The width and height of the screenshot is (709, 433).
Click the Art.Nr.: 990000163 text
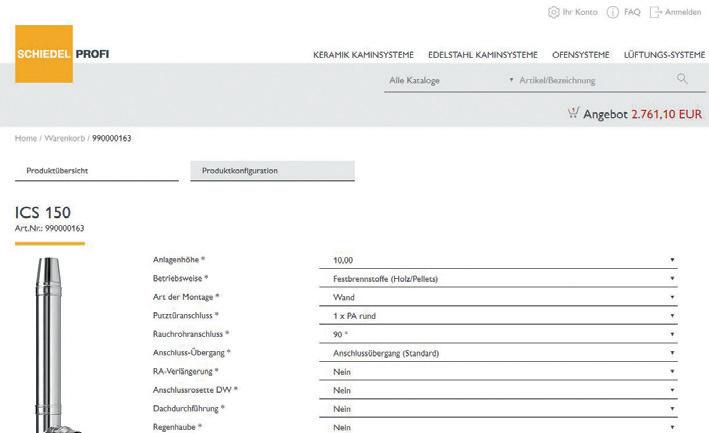[x=50, y=228]
